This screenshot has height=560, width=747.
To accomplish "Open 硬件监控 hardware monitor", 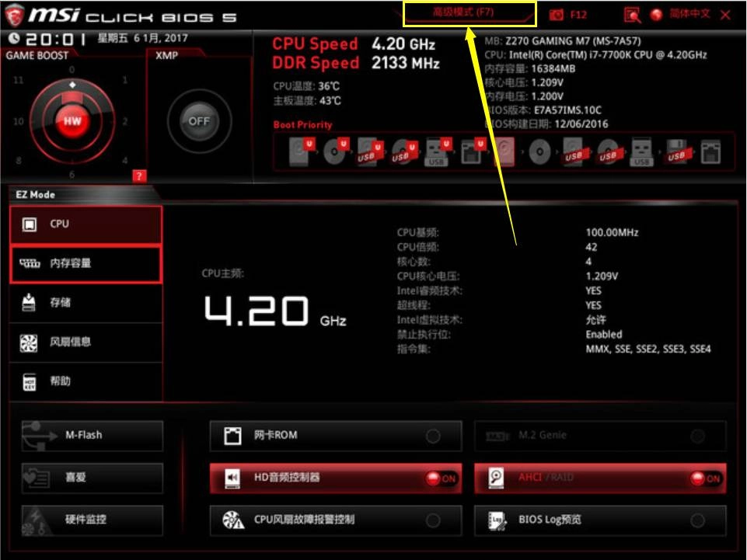I will click(x=93, y=520).
